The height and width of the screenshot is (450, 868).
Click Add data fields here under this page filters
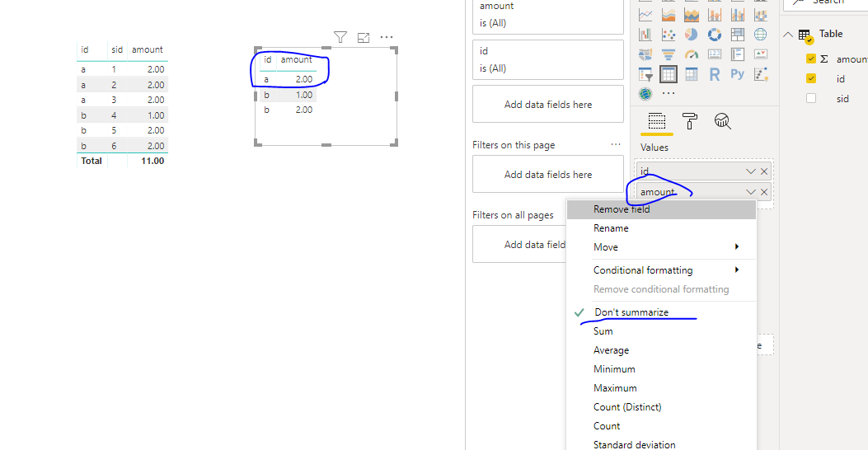pyautogui.click(x=548, y=175)
